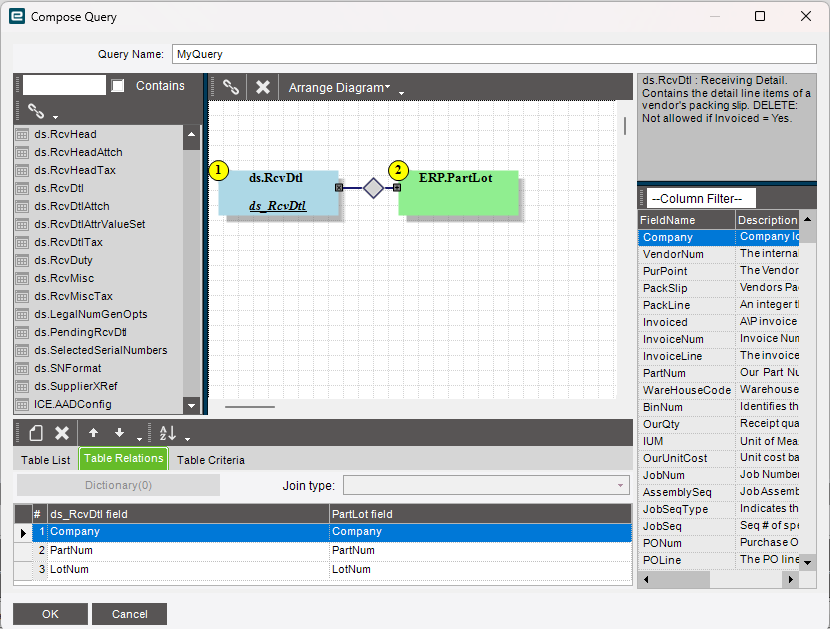This screenshot has height=629, width=830.
Task: Click the table icon beside ds.PendingRcvDtl
Action: coord(22,333)
